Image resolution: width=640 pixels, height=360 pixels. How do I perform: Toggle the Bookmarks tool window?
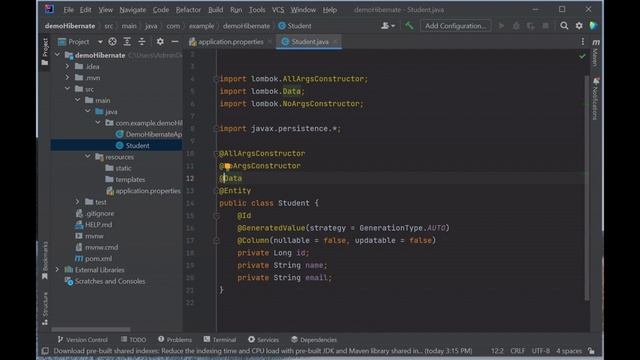45,260
